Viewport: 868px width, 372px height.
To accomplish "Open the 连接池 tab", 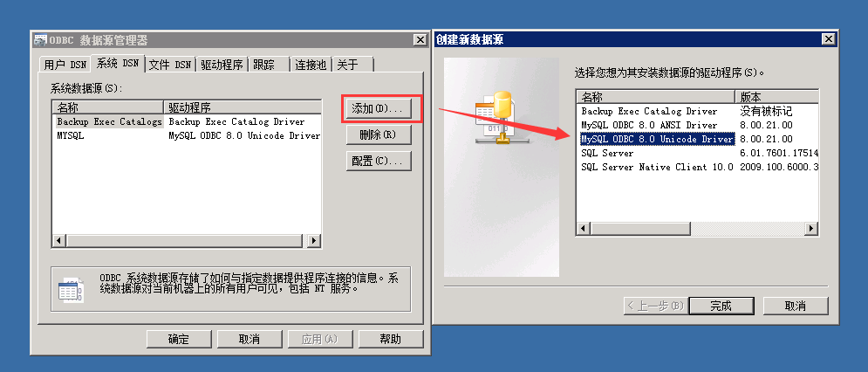I will (x=310, y=65).
